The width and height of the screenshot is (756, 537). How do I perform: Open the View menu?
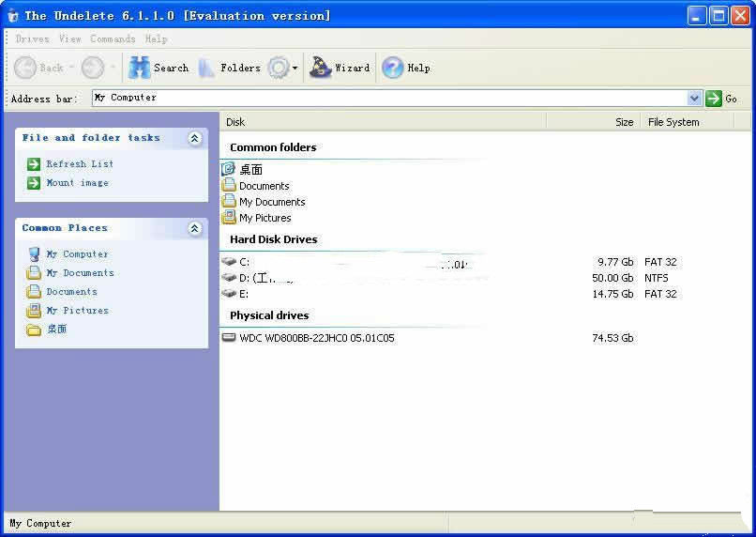pos(70,38)
